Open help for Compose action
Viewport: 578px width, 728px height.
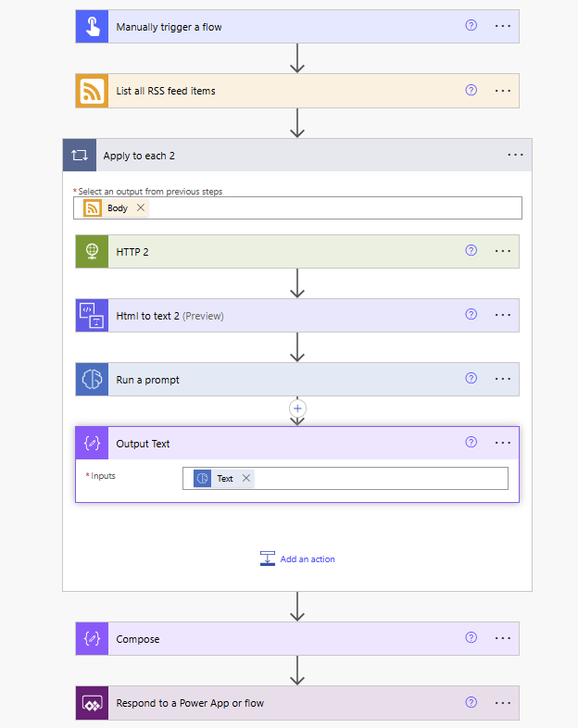point(471,638)
